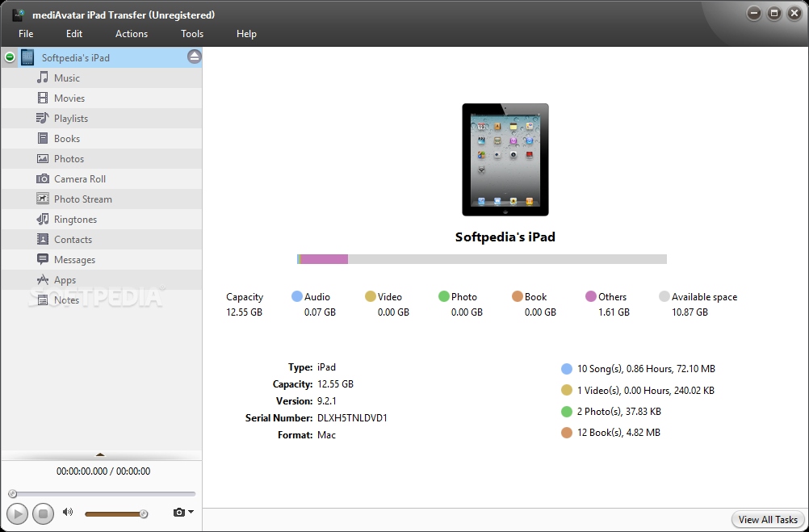This screenshot has height=532, width=809.
Task: Open the Ringtones section
Action: click(x=70, y=219)
